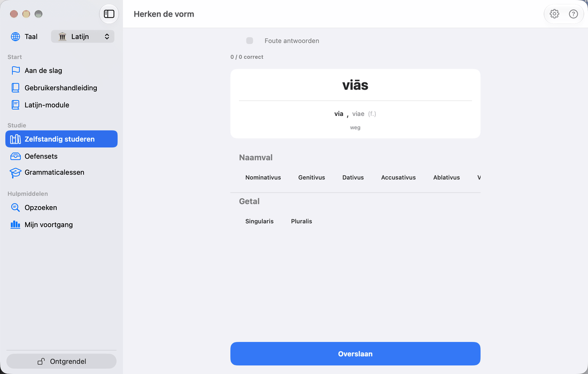
Task: Toggle the sidebar panel icon
Action: click(109, 14)
